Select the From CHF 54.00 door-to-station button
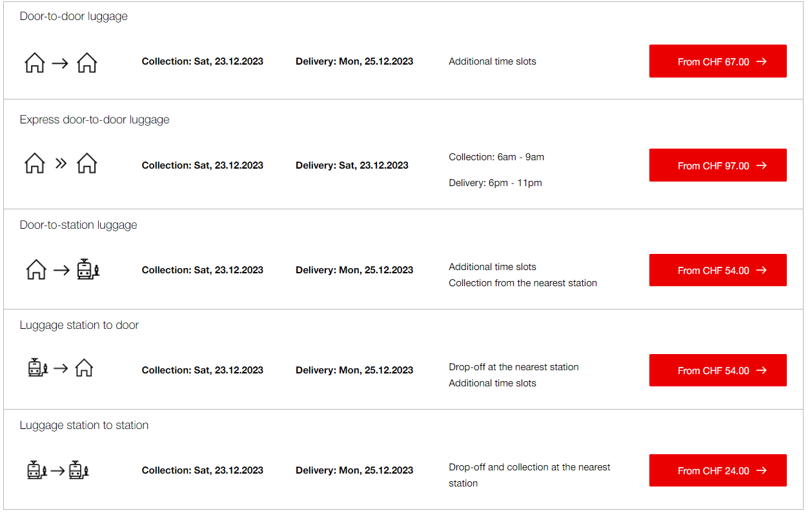 (x=718, y=270)
